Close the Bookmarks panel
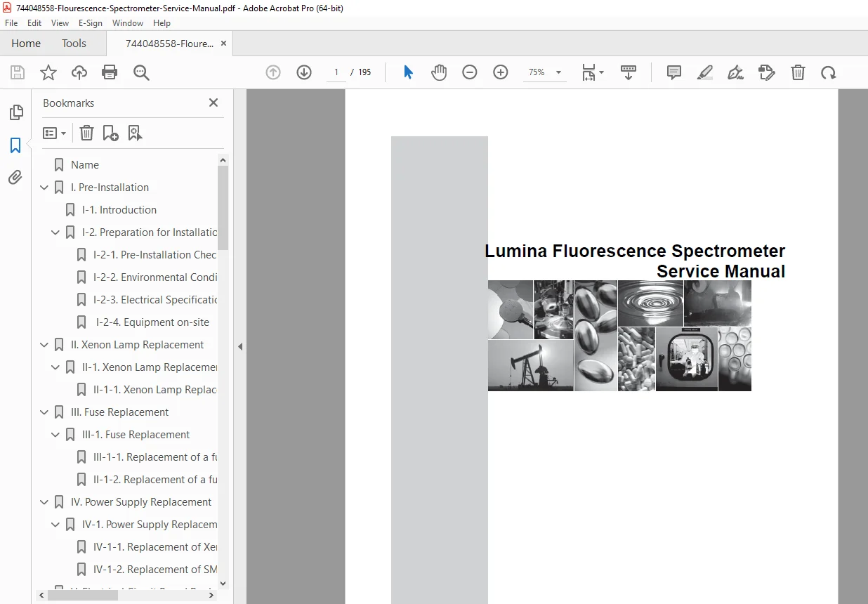The height and width of the screenshot is (604, 868). 213,103
